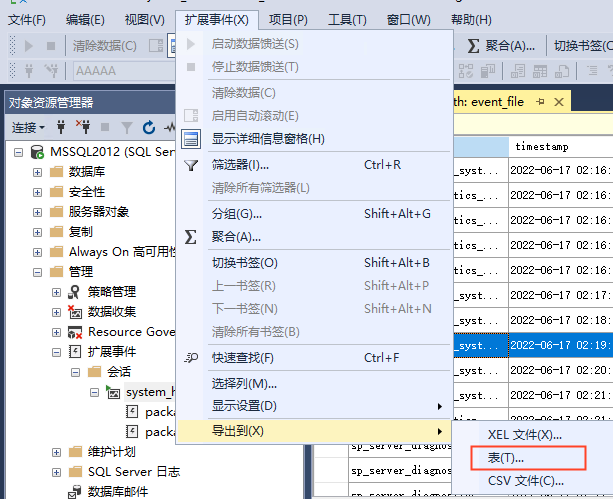Click the details pane icon beside 显示详细信息窗格
Image resolution: width=613 pixels, height=499 pixels.
click(191, 139)
